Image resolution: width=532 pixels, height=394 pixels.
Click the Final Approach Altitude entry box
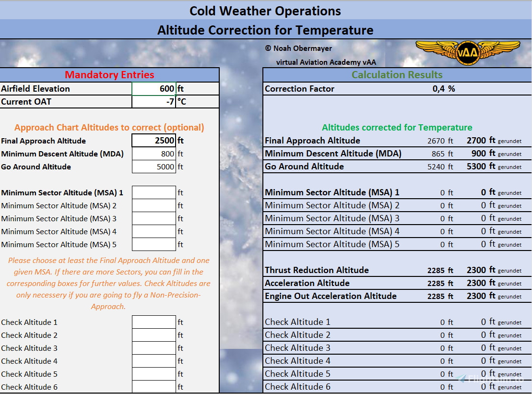tap(154, 140)
